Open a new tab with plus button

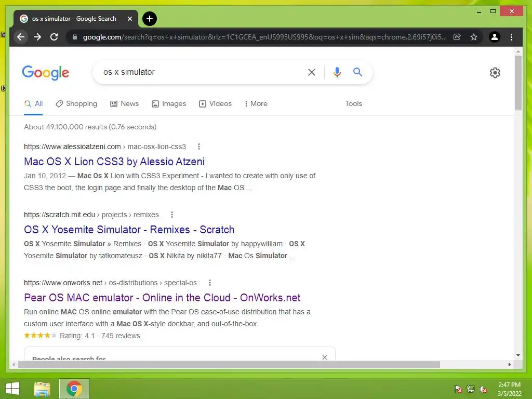pyautogui.click(x=150, y=19)
